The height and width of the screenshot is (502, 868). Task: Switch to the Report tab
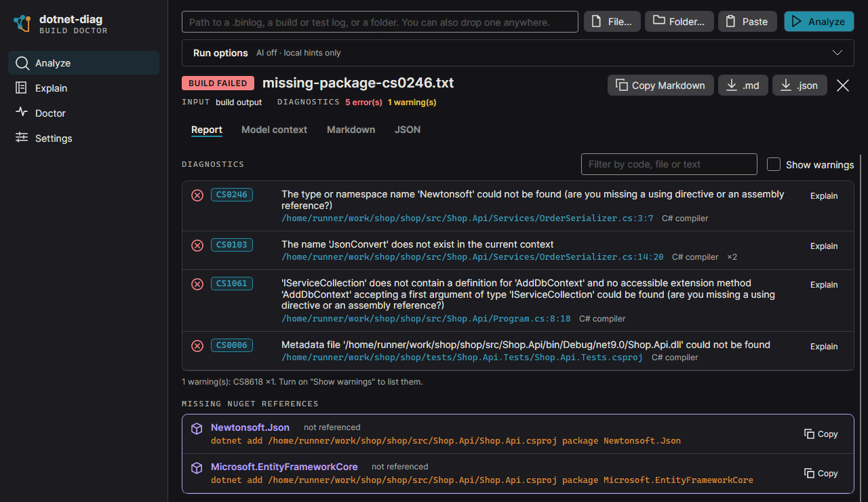point(207,130)
